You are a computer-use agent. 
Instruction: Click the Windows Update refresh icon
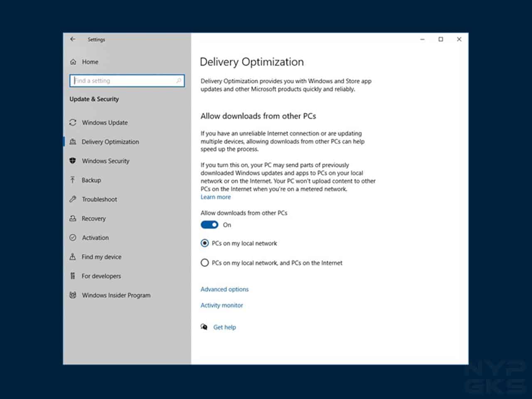73,123
